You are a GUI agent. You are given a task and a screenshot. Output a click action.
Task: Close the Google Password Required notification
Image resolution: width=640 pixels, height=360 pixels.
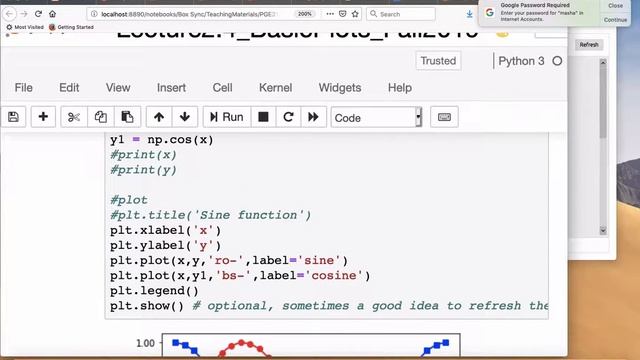[615, 6]
